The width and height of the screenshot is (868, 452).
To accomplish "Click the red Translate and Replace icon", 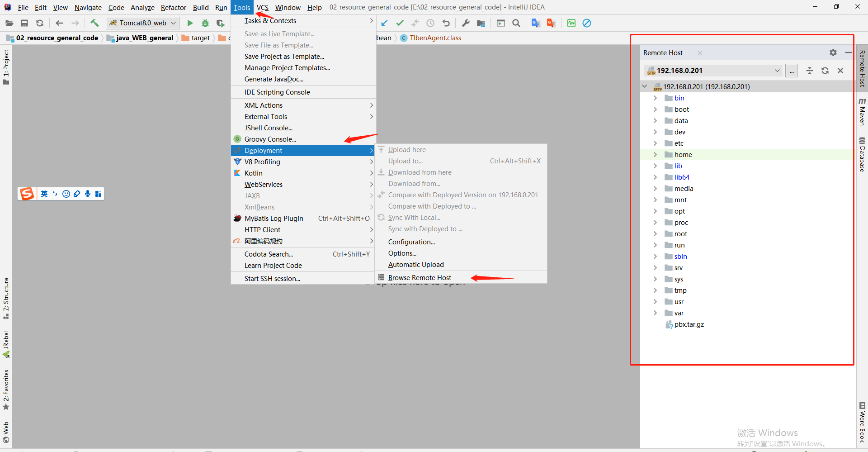I will [x=551, y=23].
